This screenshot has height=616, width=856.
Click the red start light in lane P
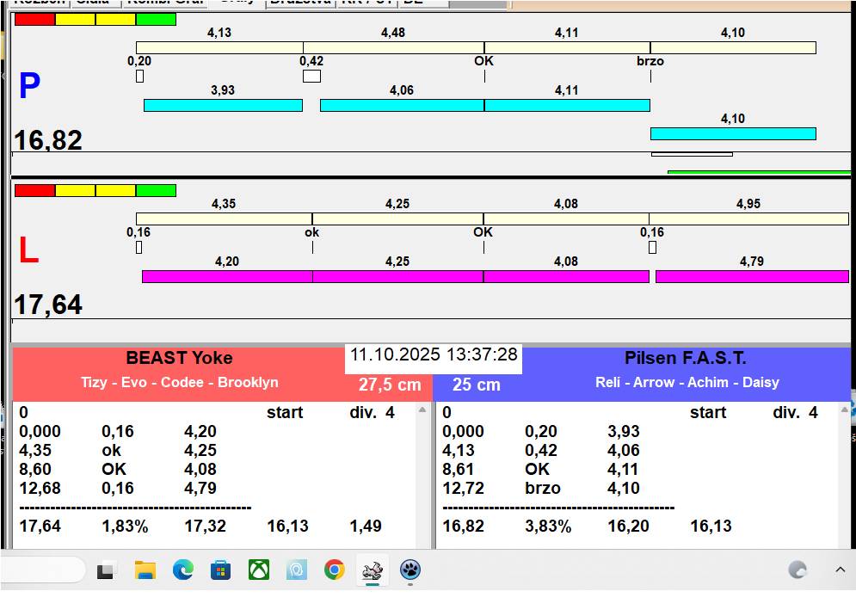pyautogui.click(x=34, y=19)
